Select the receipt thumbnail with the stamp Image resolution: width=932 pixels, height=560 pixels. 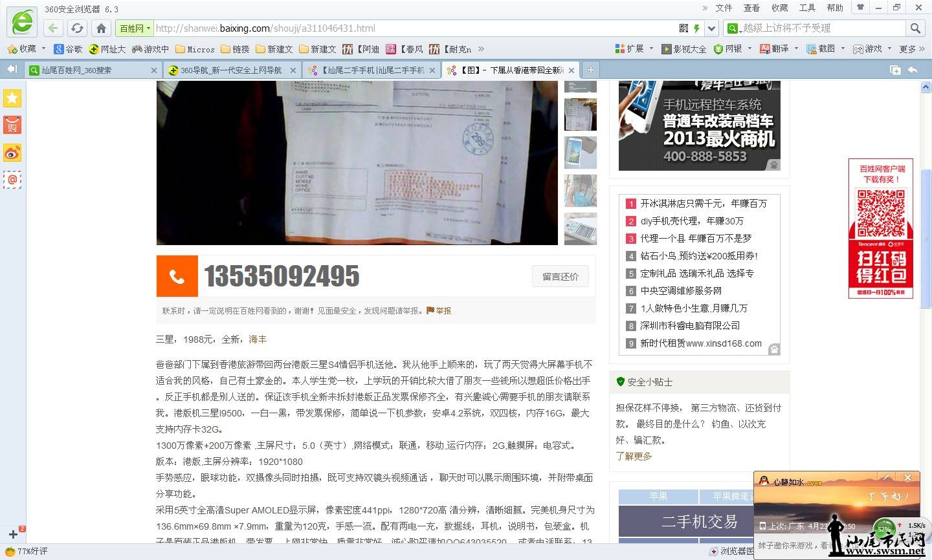[x=580, y=114]
